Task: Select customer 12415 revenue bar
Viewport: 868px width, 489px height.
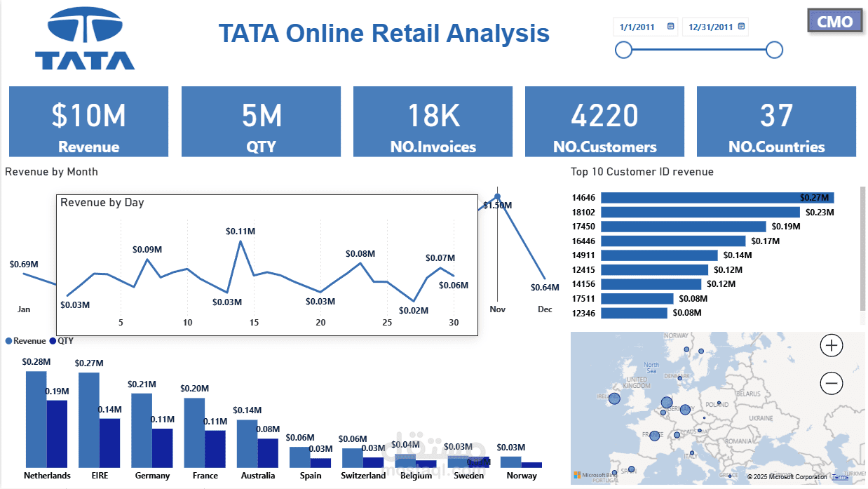Action: [655, 269]
